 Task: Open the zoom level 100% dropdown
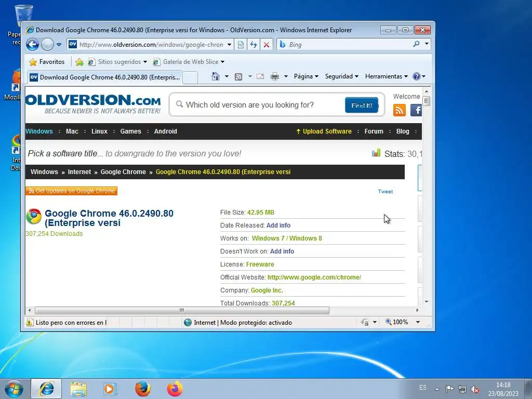(x=418, y=322)
